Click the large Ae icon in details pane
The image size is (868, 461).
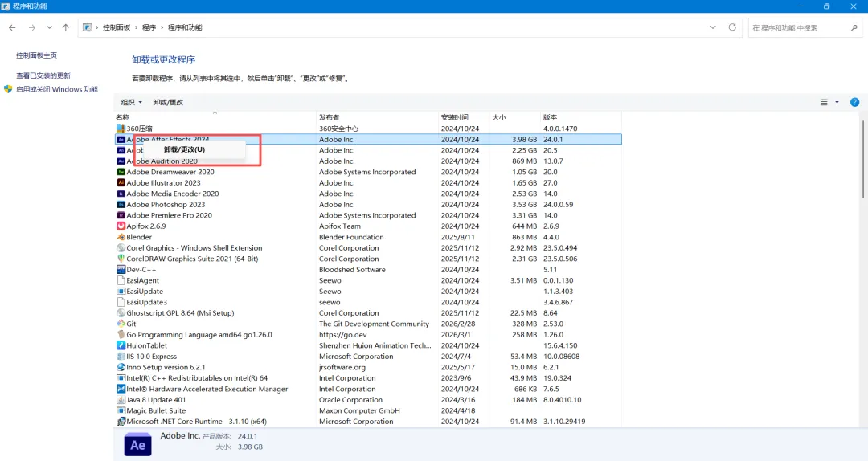pos(138,444)
